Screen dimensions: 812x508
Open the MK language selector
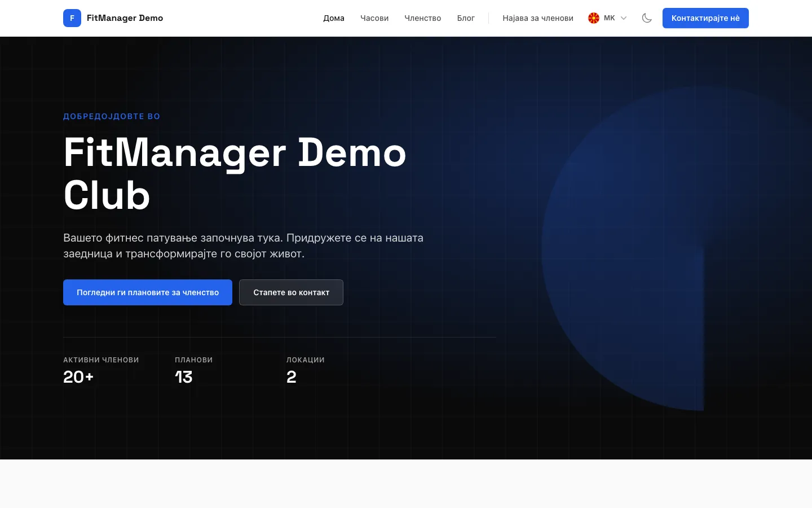tap(608, 18)
